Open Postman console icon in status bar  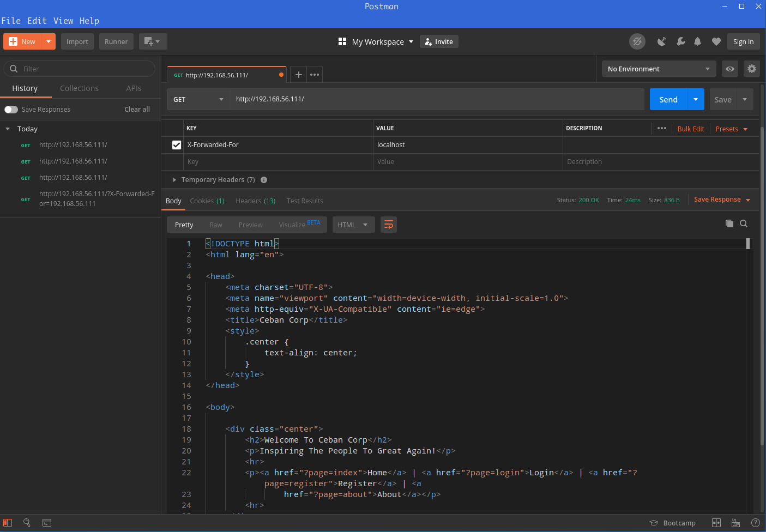tap(47, 523)
